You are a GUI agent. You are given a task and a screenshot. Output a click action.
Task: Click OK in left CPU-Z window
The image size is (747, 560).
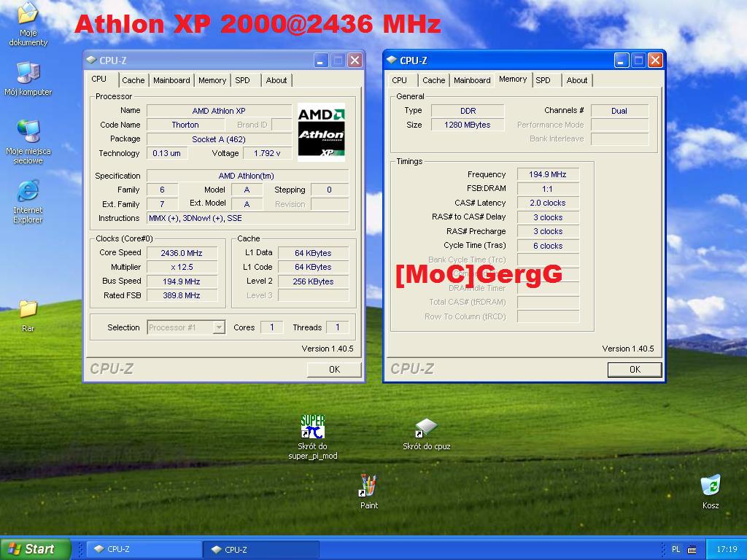point(334,370)
